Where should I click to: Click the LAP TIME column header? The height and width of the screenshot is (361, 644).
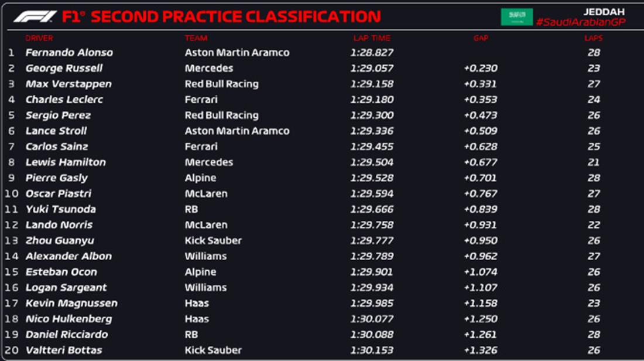pos(372,38)
